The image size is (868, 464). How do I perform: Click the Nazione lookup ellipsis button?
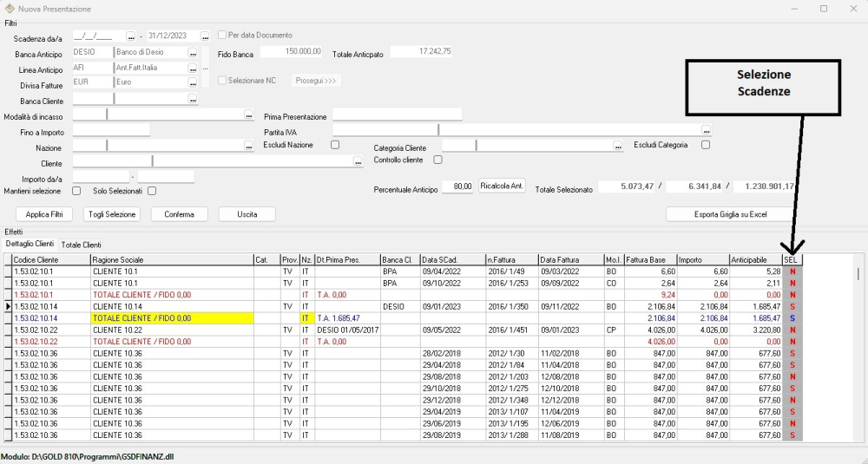pyautogui.click(x=248, y=147)
